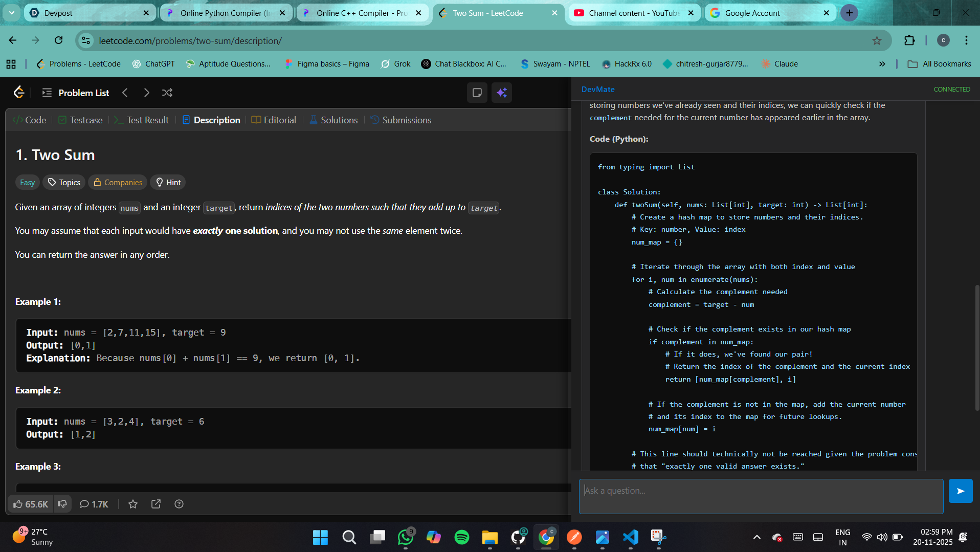Image resolution: width=980 pixels, height=552 pixels.
Task: Go to next problem arrow
Action: pyautogui.click(x=146, y=93)
